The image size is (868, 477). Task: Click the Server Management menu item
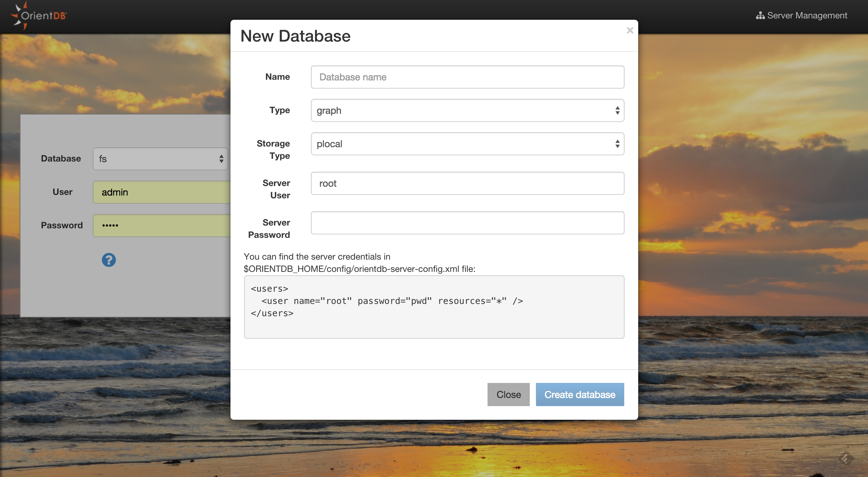point(807,15)
